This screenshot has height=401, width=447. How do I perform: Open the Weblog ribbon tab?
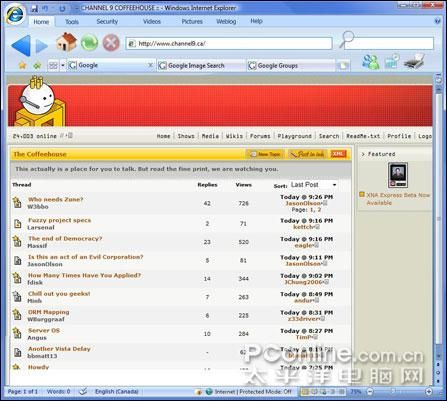226,21
